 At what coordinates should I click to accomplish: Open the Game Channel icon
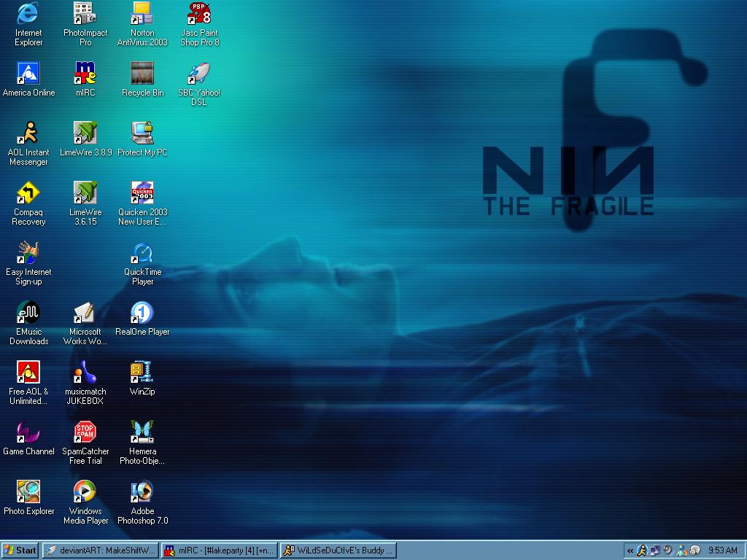[x=28, y=432]
